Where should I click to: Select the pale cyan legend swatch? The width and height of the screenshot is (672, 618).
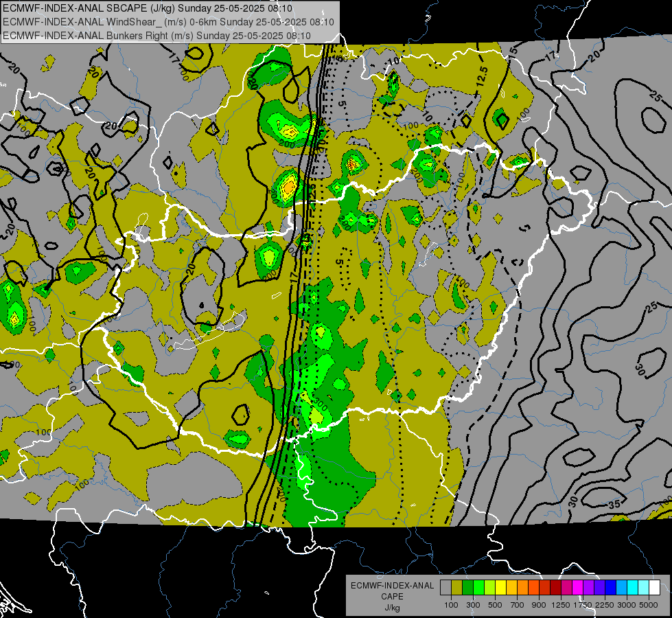[x=644, y=588]
